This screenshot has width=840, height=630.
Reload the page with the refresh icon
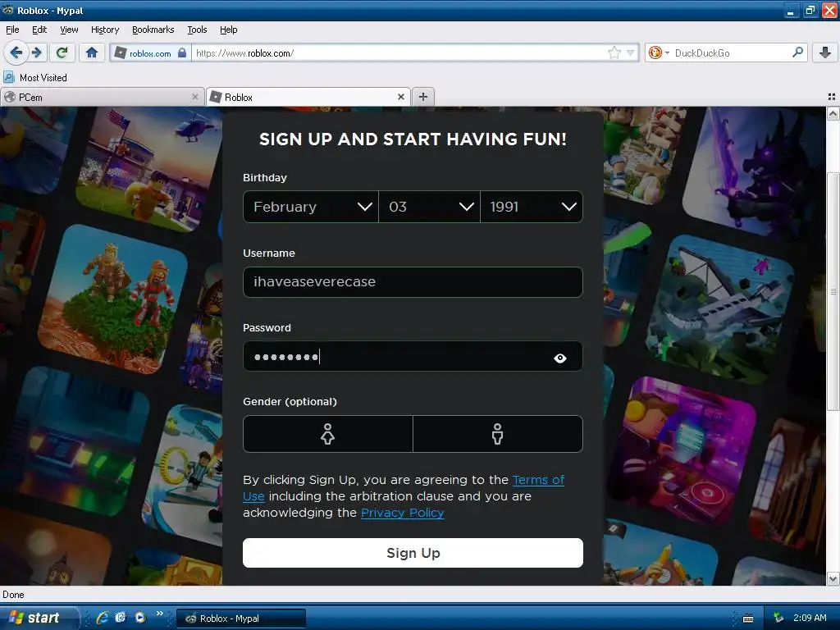(x=62, y=52)
